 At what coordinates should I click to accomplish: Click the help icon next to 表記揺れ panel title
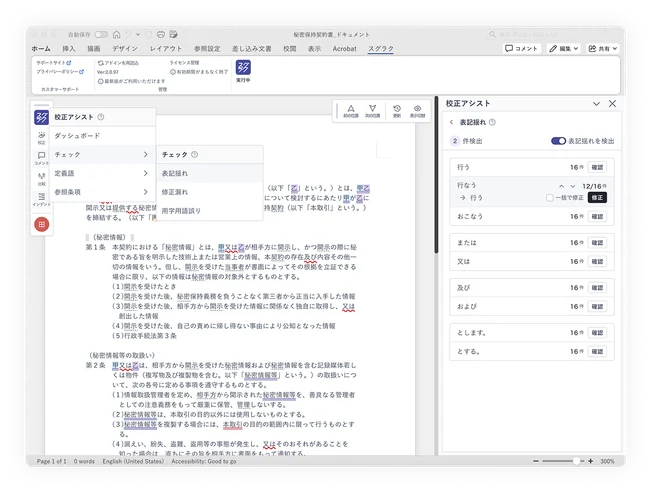[x=492, y=122]
